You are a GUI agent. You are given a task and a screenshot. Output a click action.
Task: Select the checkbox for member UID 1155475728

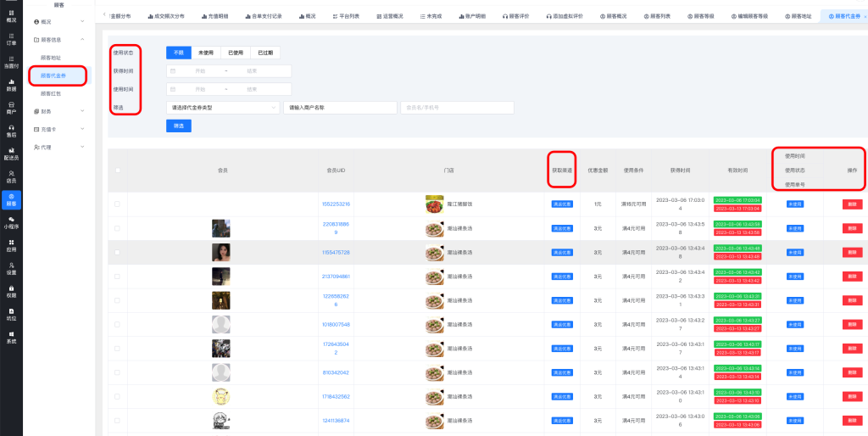point(117,253)
